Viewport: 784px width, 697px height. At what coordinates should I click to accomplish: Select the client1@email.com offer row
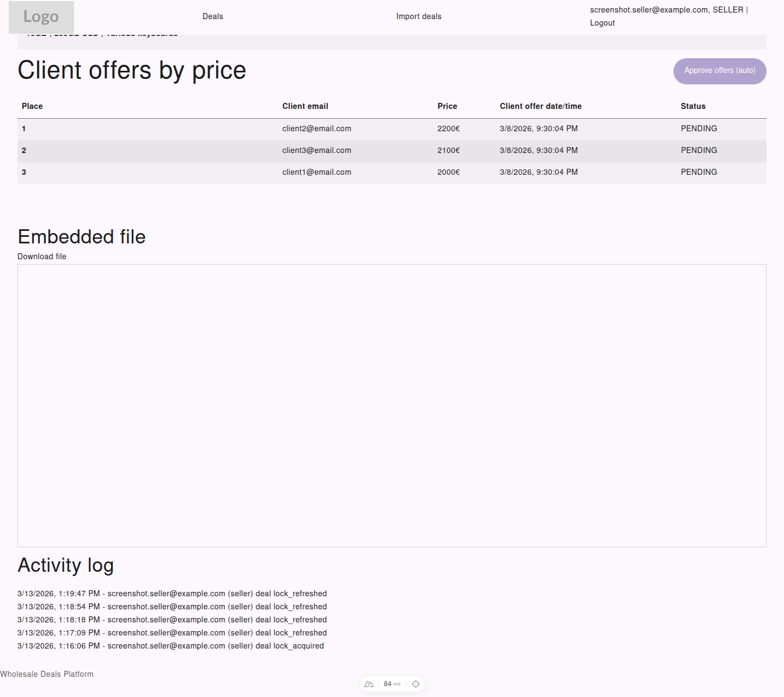(316, 172)
